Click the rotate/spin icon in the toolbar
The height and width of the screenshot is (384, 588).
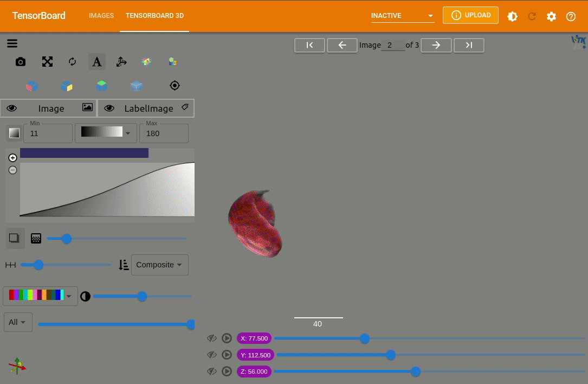click(x=72, y=62)
